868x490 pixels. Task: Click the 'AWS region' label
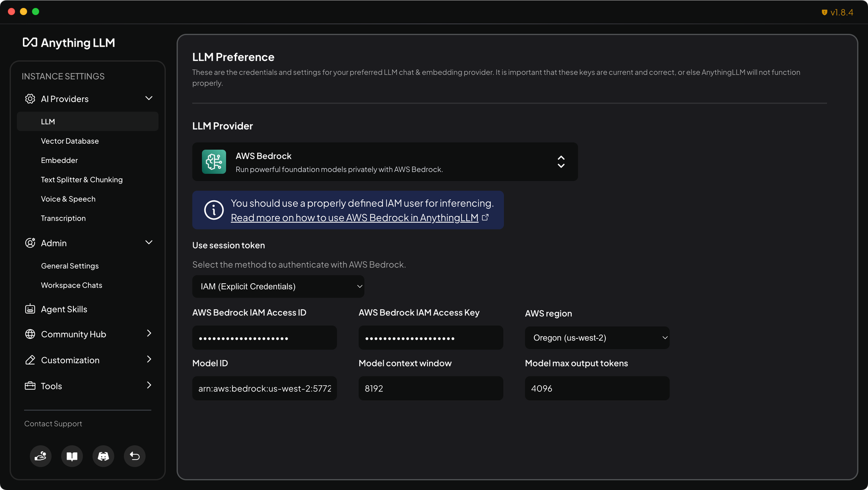[549, 314]
